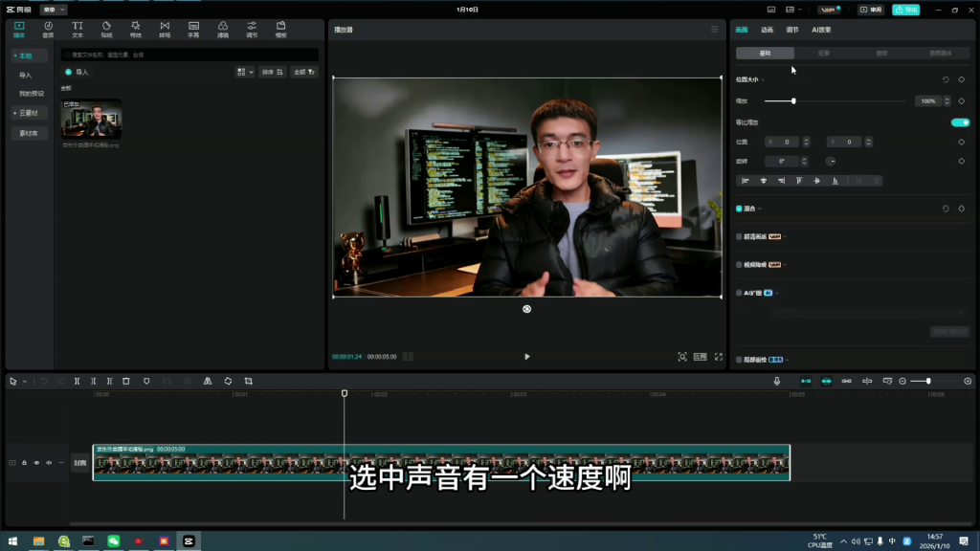Click the mirror/flip icon above the timeline
Viewport: 980px width, 551px height.
point(207,381)
